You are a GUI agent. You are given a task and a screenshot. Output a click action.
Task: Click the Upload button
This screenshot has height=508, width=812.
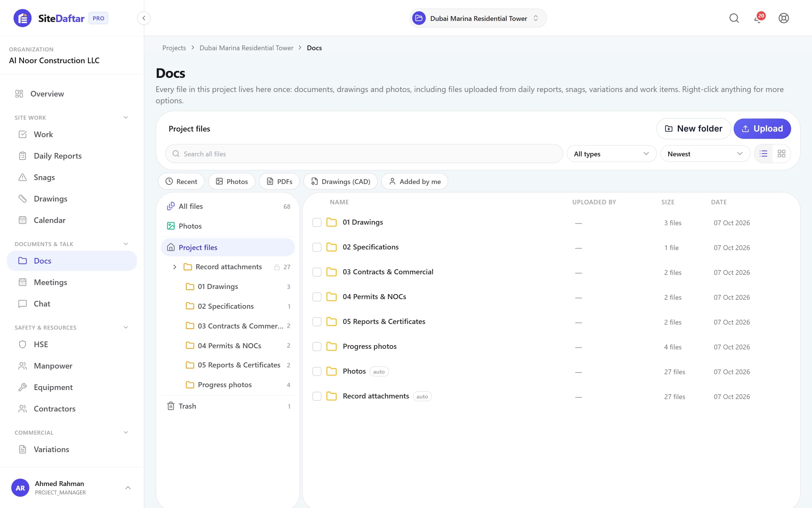point(762,129)
